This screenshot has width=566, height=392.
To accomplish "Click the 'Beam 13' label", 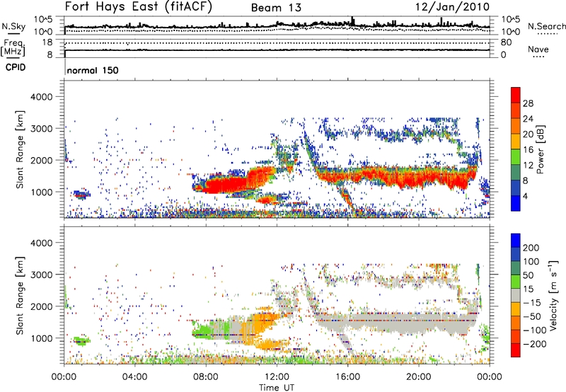I will [x=276, y=8].
